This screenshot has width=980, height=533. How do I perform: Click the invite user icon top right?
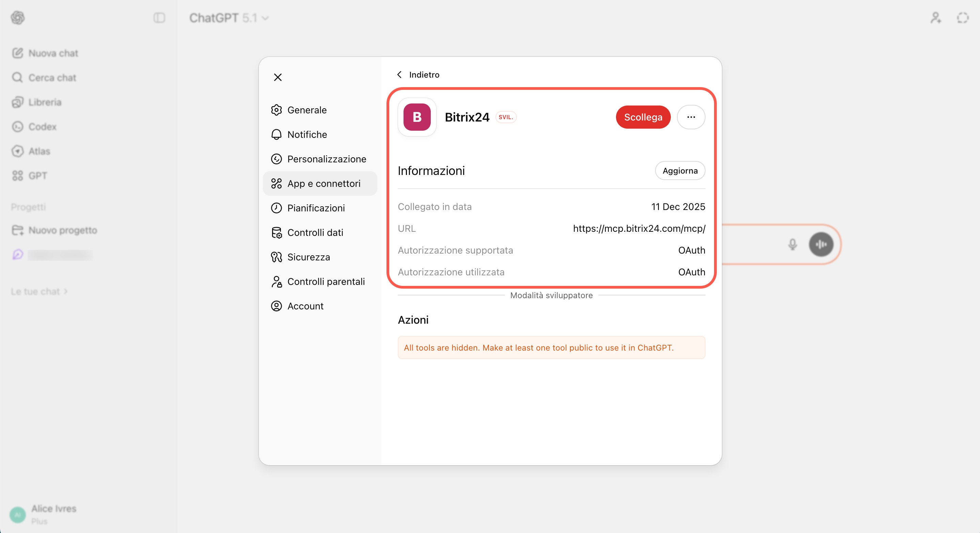coord(935,18)
